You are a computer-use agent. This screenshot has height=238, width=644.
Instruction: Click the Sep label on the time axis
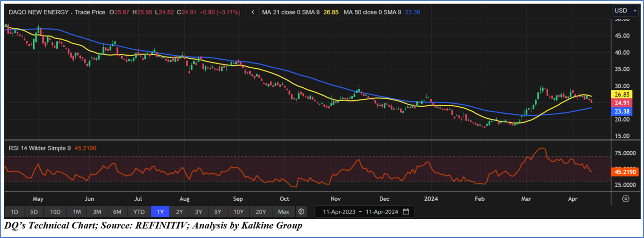[238, 199]
